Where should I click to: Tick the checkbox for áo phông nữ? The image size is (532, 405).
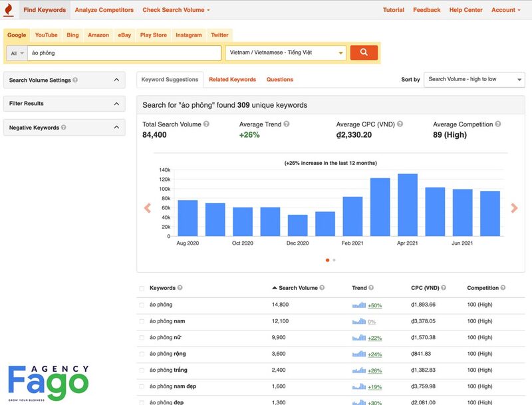[142, 338]
